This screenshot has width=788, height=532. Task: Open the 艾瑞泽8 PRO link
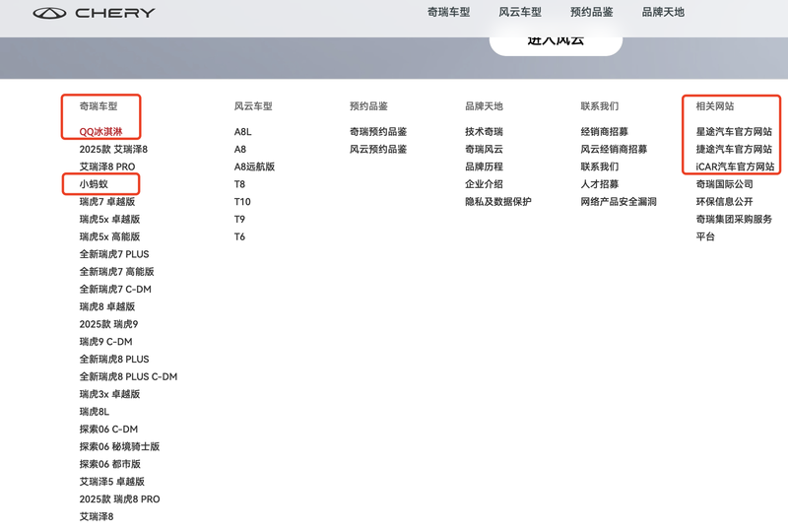[x=107, y=166]
